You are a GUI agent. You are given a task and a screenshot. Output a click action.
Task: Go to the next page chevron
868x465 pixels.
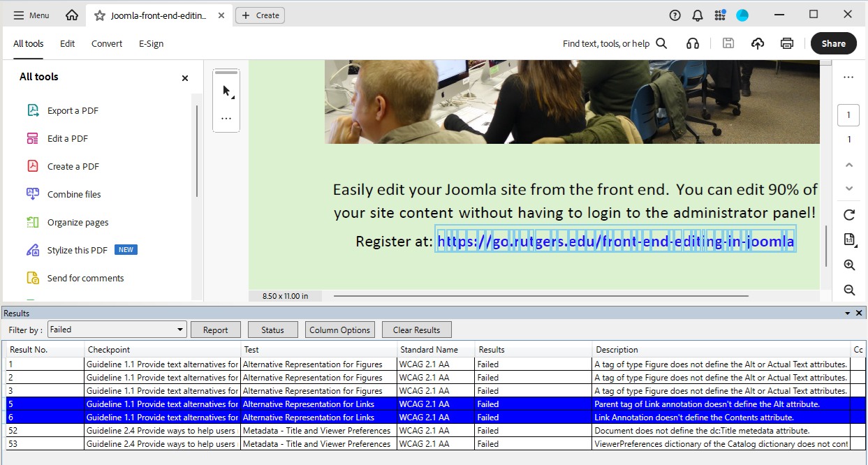tap(849, 189)
